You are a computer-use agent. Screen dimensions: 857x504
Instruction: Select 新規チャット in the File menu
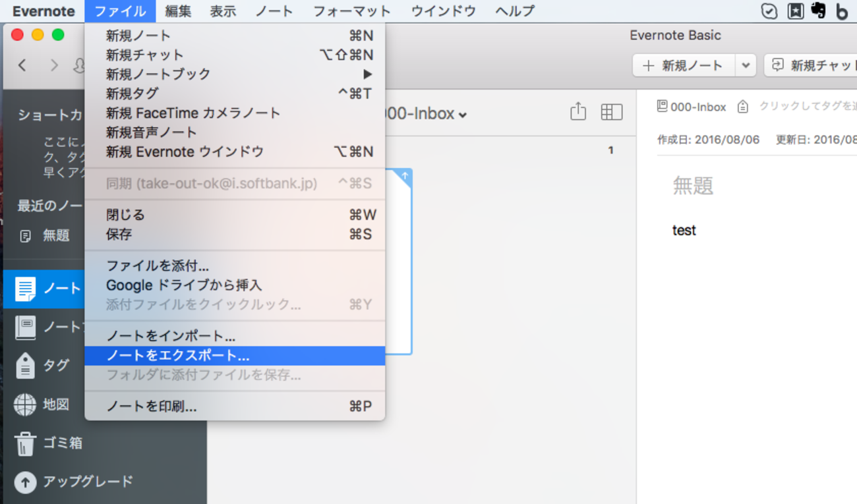[235, 55]
